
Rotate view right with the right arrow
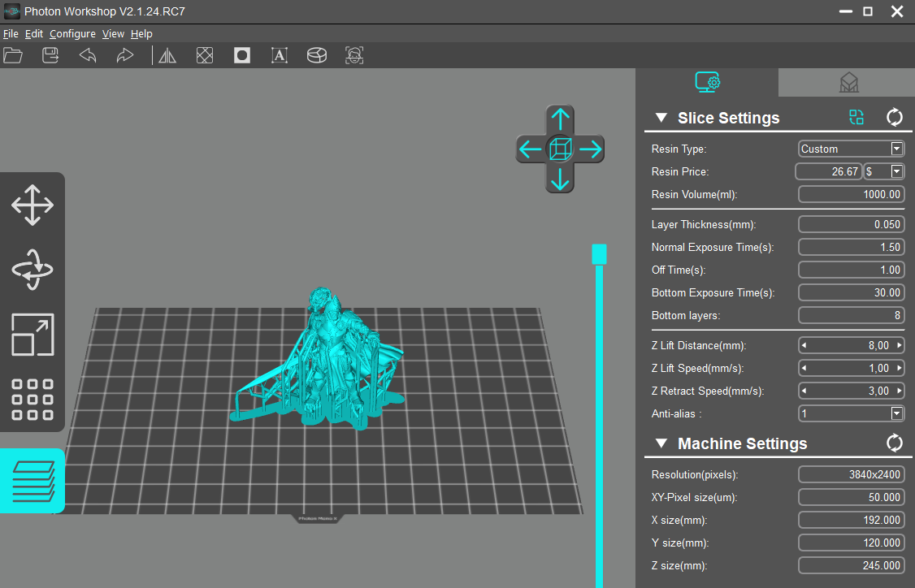[x=591, y=149]
